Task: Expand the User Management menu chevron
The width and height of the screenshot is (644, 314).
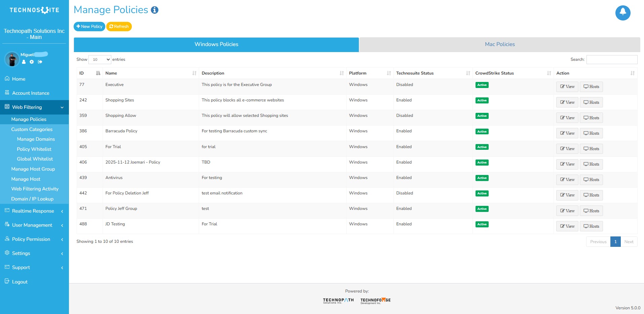Action: click(x=62, y=225)
